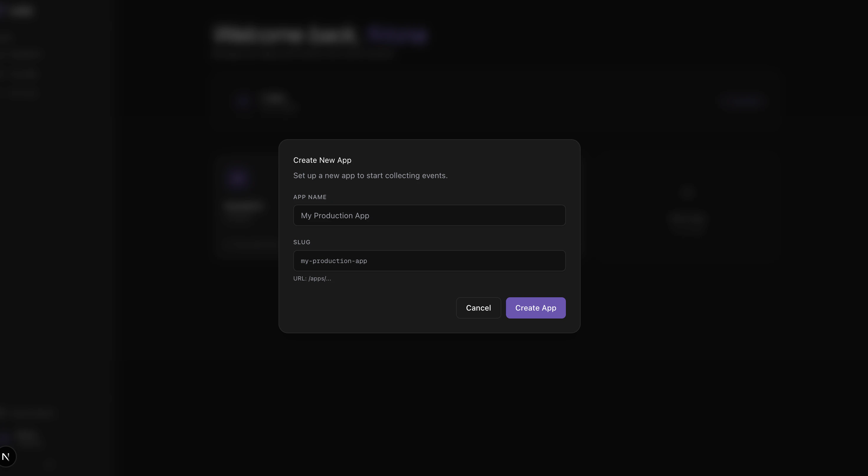Click the APP NAME field label
Image resolution: width=868 pixels, height=476 pixels.
pyautogui.click(x=310, y=197)
